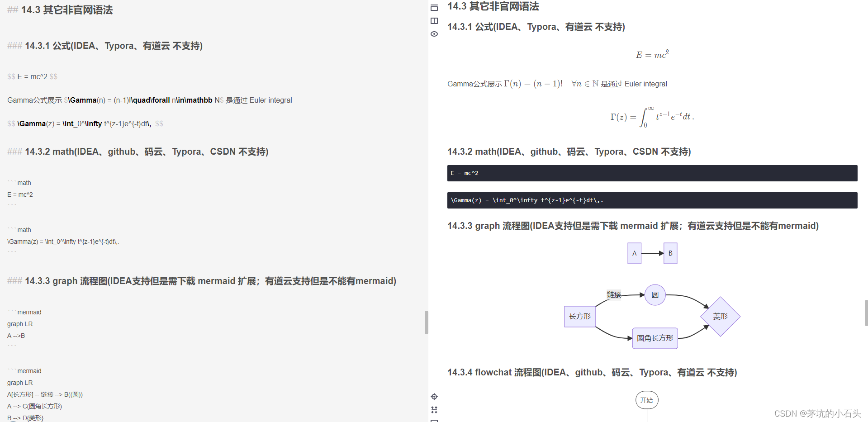Select the '菱形' diamond node in the flowchart
868x422 pixels.
(720, 317)
